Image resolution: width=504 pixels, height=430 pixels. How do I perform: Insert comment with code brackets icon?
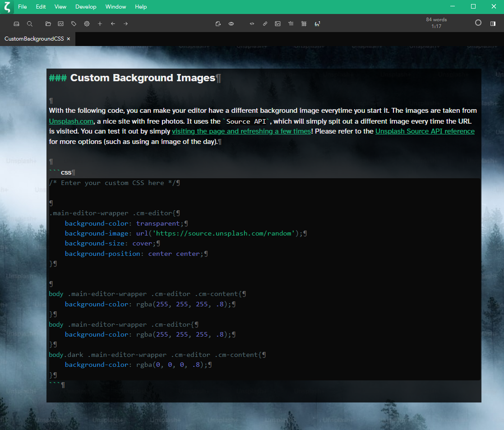(252, 24)
